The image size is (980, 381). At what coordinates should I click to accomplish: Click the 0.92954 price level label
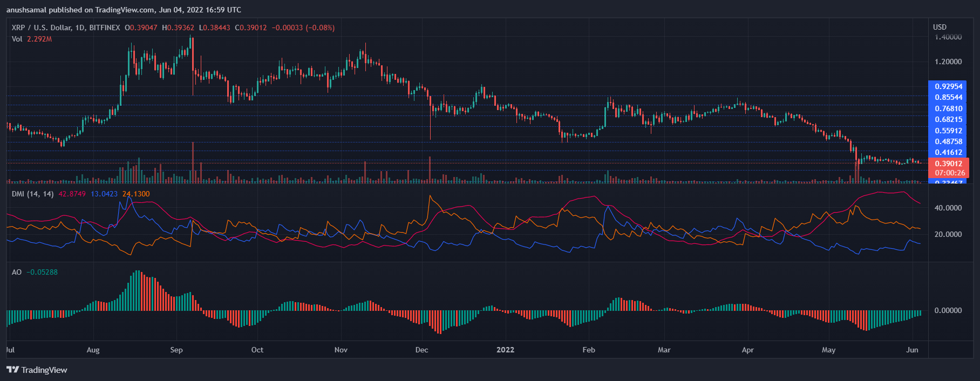[948, 86]
